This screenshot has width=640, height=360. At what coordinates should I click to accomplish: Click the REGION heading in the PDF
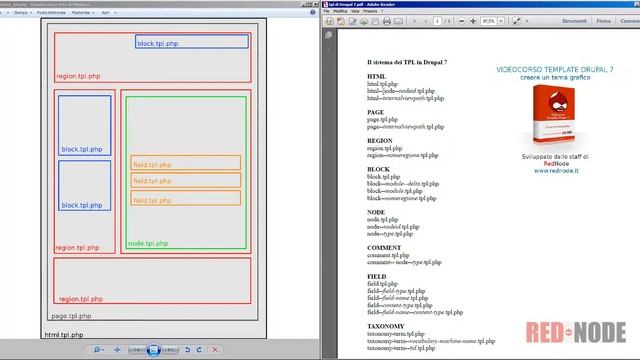coord(380,140)
